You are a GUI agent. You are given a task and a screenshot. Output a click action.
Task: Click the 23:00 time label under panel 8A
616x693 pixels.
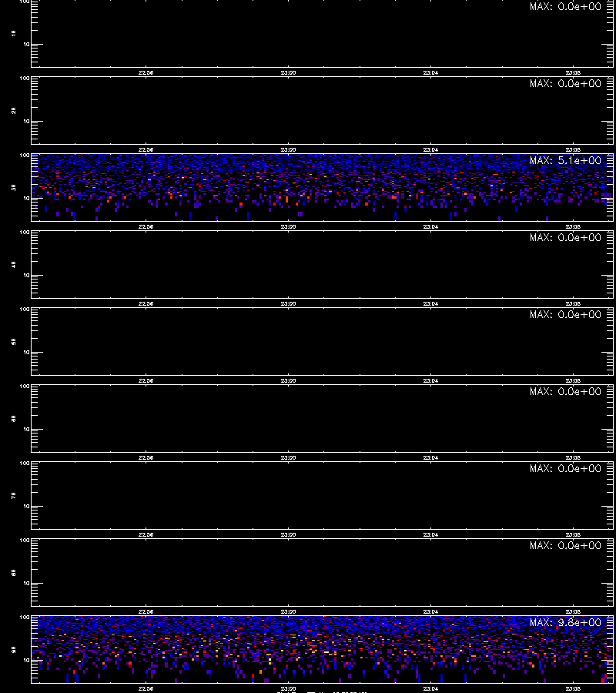(288, 611)
